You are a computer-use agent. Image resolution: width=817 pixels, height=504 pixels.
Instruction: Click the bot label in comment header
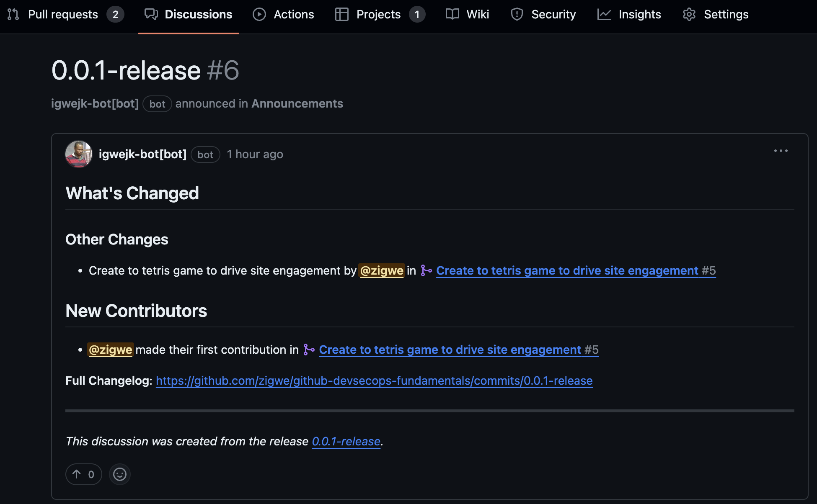(205, 154)
